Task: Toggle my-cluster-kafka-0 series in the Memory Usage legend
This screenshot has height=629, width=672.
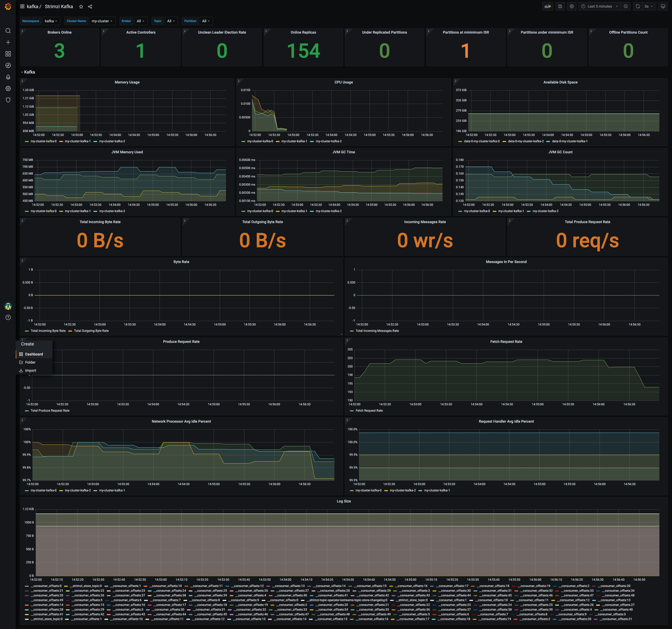Action: click(43, 141)
